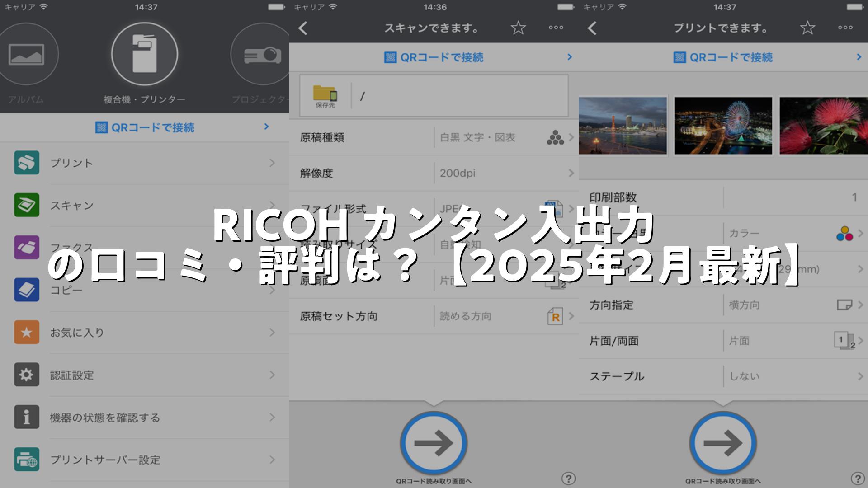868x488 pixels.
Task: Open the 認証設定 gear icon
Action: tap(27, 375)
